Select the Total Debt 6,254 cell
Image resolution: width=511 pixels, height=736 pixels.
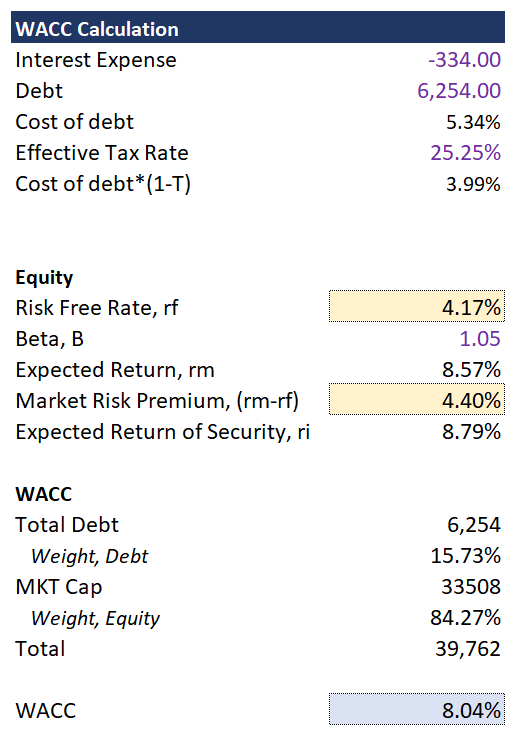point(473,525)
